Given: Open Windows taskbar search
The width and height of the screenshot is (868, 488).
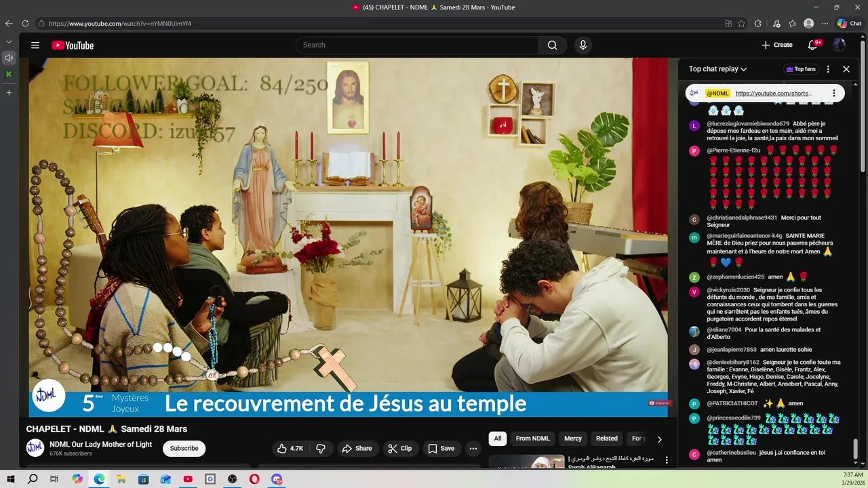Looking at the screenshot, I should 33,479.
